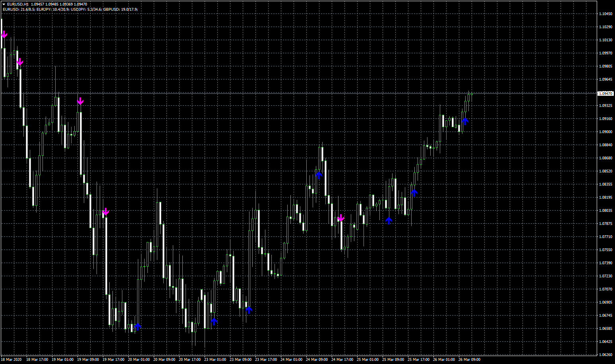Click the '19 Mar 09:00' time label

point(88,360)
